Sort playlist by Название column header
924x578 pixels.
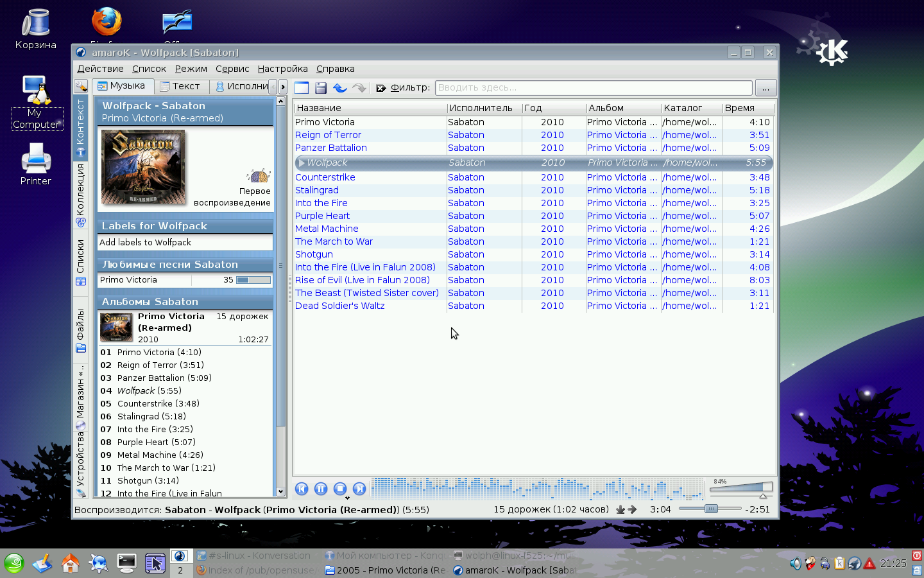point(370,108)
